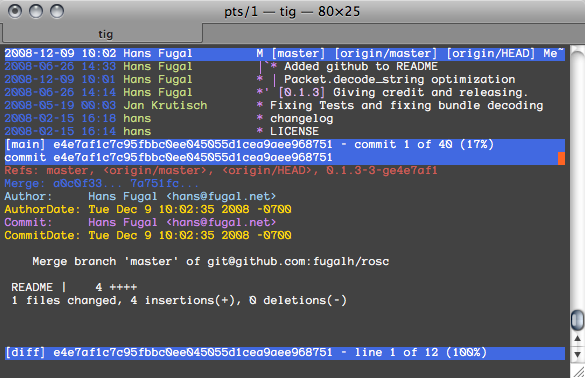Viewport: 585px width, 378px height.
Task: Click the Merge: a0c0f33... line
Action: (101, 184)
